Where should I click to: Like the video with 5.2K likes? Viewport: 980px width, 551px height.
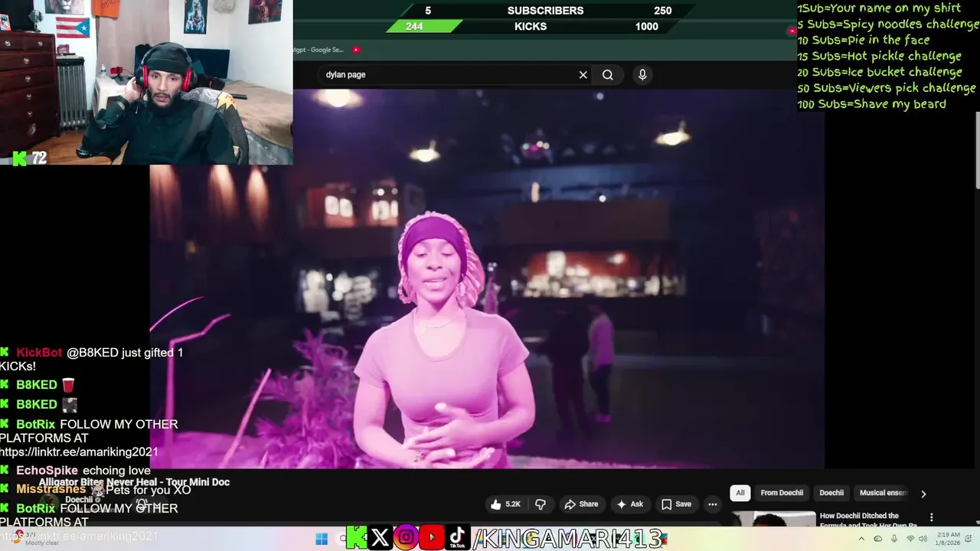pos(506,504)
